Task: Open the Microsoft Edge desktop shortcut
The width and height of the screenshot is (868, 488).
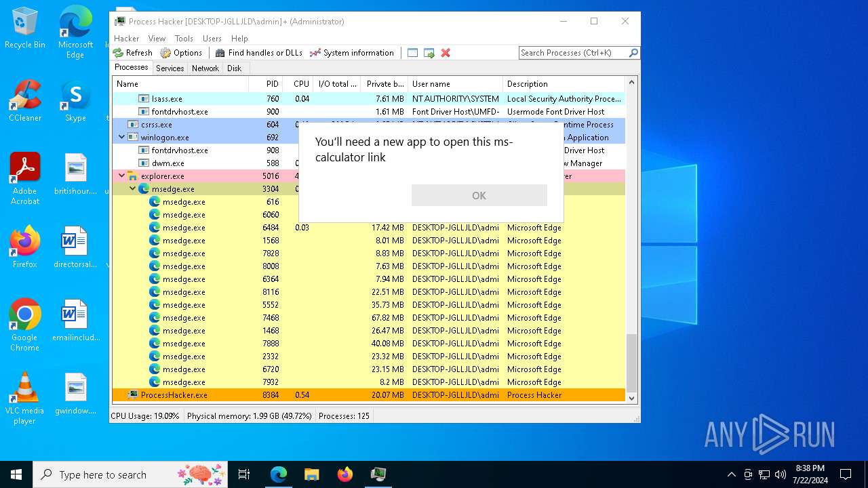Action: coord(75,33)
